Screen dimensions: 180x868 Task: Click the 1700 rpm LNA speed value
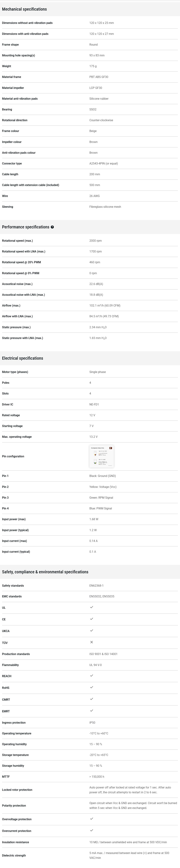(x=96, y=251)
